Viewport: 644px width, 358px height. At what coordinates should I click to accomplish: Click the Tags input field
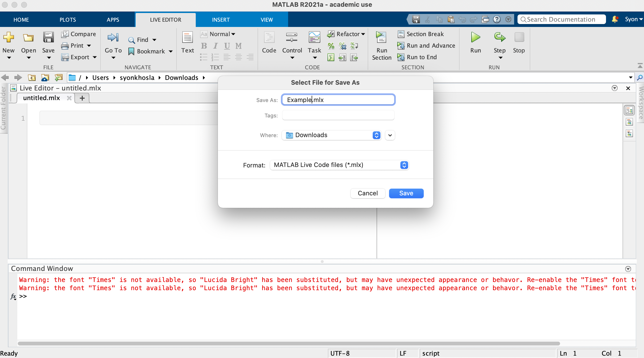pyautogui.click(x=338, y=115)
